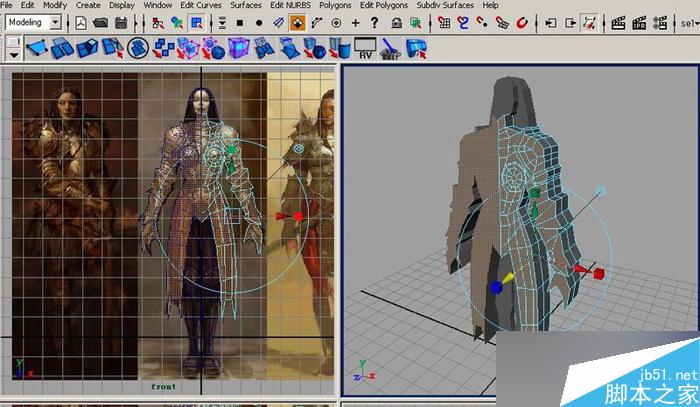
Task: Toggle the points selection mask square
Action: [240, 23]
